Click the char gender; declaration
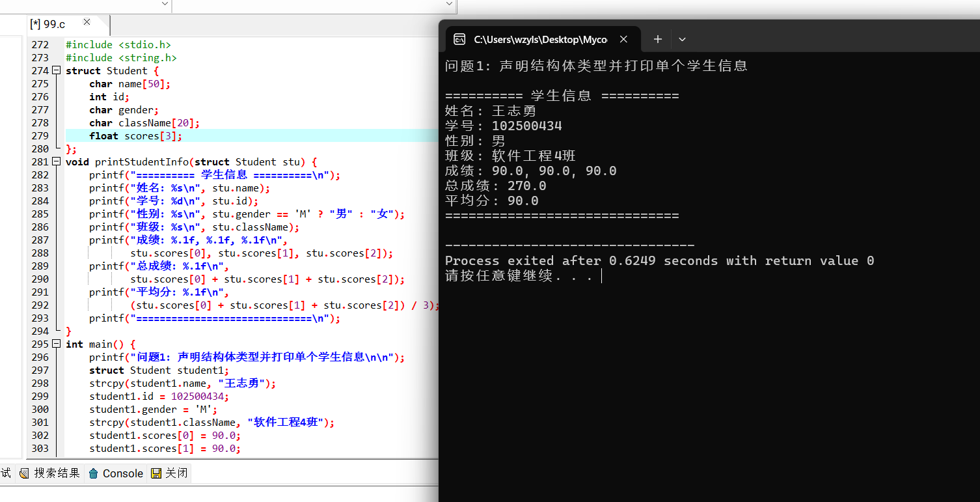980x502 pixels. pos(124,109)
